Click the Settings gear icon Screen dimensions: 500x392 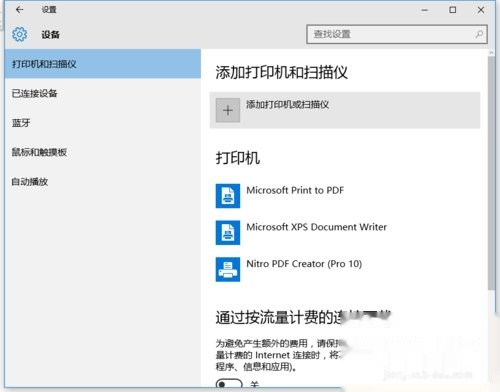point(19,34)
